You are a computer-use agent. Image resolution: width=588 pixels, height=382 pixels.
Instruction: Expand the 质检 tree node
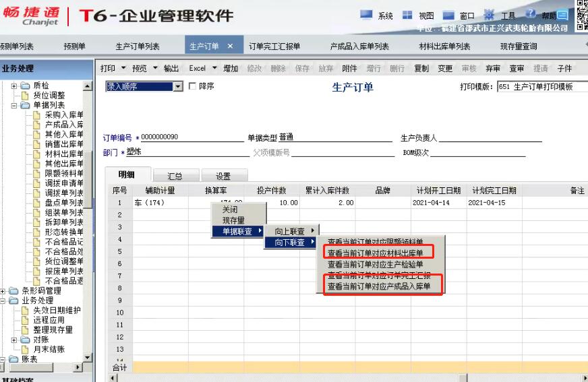tap(14, 86)
